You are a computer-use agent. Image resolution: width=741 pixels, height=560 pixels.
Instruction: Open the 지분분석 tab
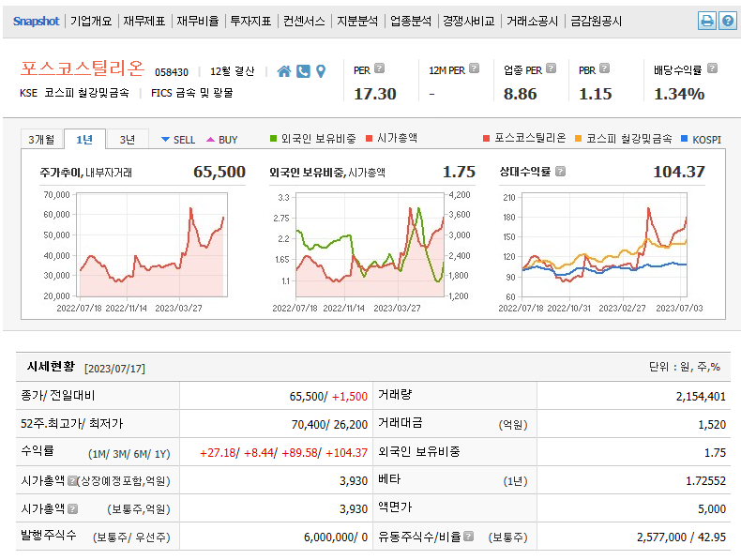(x=357, y=22)
